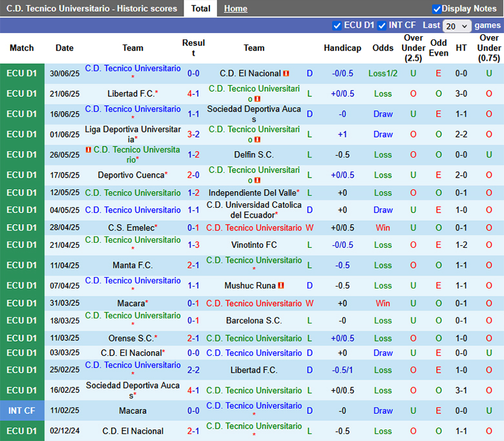504x441 pixels.
Task: Select the Win odds value on 28/04/25
Action: (x=383, y=228)
